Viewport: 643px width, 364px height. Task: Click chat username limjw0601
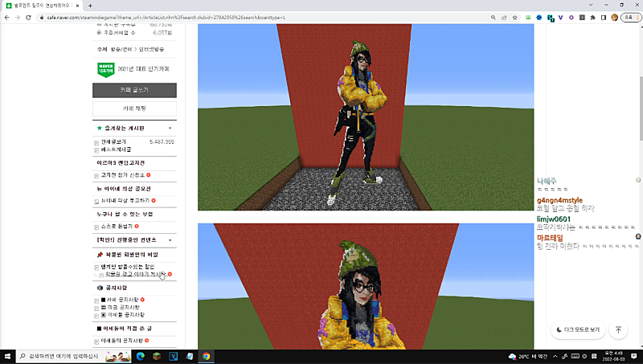click(x=554, y=219)
